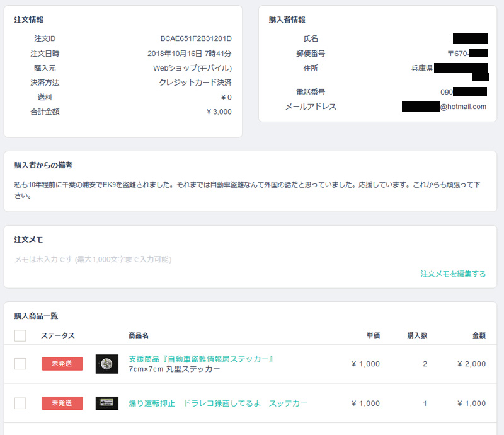Click the 金額 column header
The height and width of the screenshot is (435, 504).
click(478, 335)
